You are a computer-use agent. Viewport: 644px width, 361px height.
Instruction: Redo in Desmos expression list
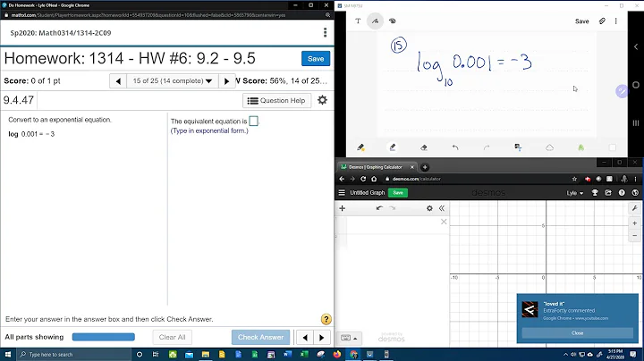(x=393, y=208)
